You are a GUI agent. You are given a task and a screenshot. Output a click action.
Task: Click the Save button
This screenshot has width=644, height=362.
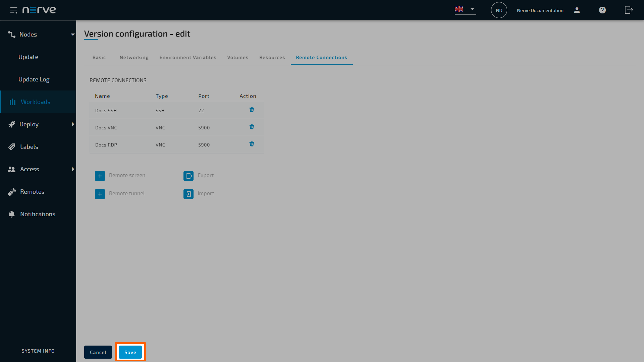coord(130,352)
